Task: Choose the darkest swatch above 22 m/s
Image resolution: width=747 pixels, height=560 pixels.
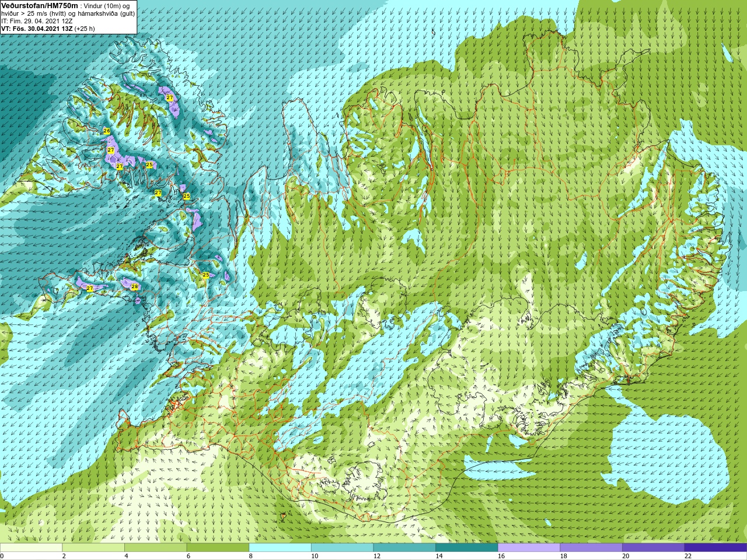Action: click(x=715, y=548)
